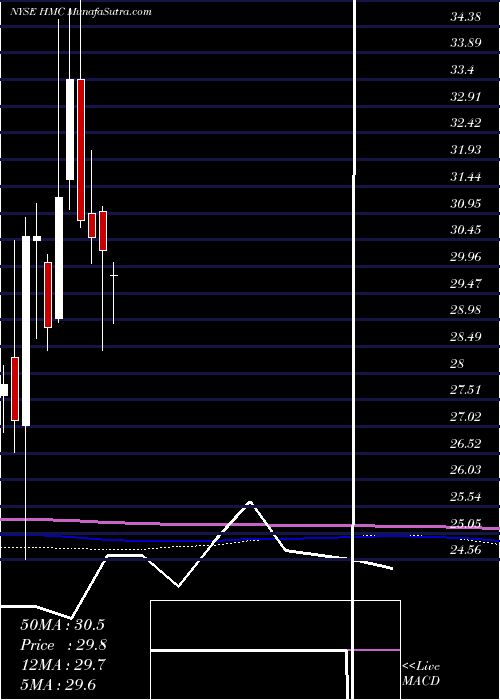Click the 29.47 price axis label
Image resolution: width=500 pixels, height=700 pixels.
click(466, 283)
